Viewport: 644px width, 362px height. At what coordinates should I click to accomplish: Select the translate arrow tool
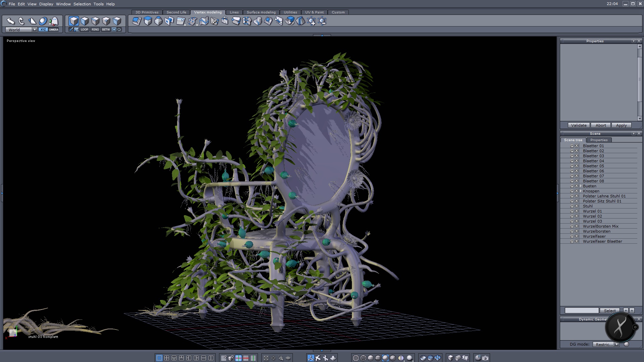10,21
